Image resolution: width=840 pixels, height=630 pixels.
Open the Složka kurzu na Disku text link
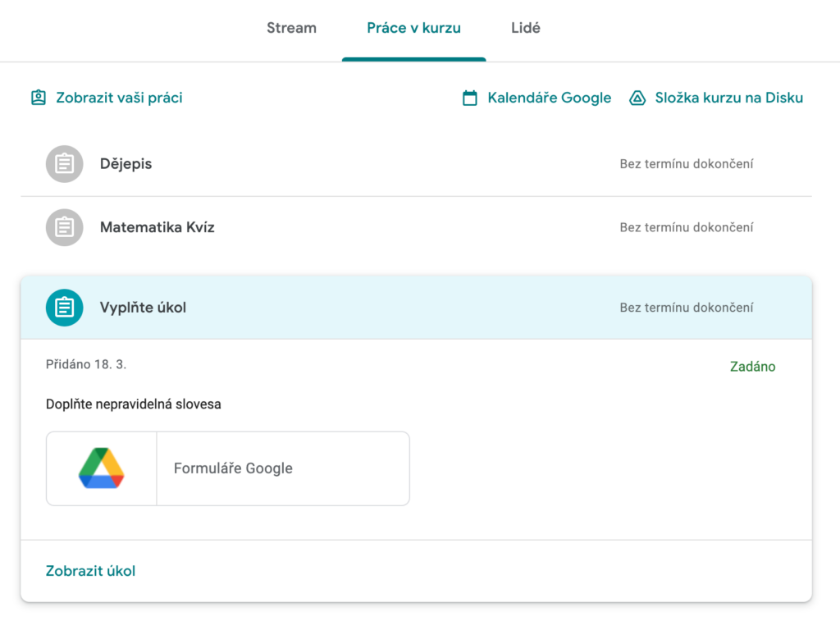coord(728,98)
